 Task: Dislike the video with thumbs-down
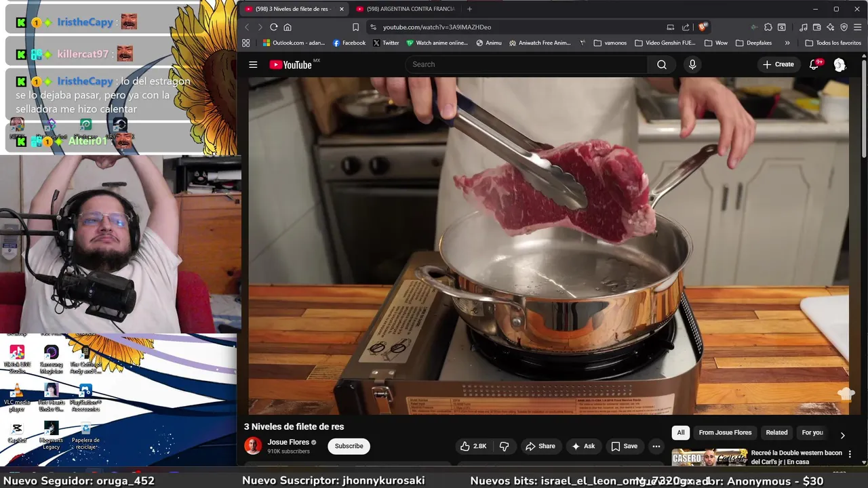[504, 446]
